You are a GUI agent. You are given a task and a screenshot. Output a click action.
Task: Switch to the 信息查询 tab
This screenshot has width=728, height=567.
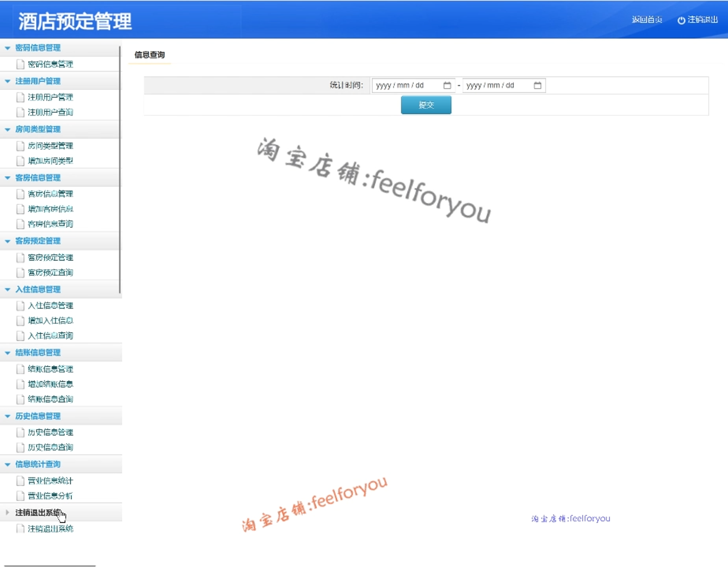click(x=149, y=55)
